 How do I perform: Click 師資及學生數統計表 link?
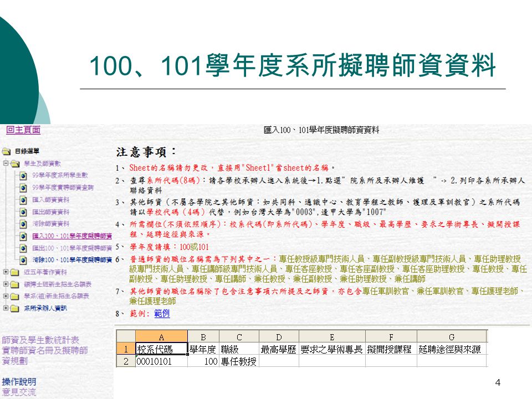point(40,340)
